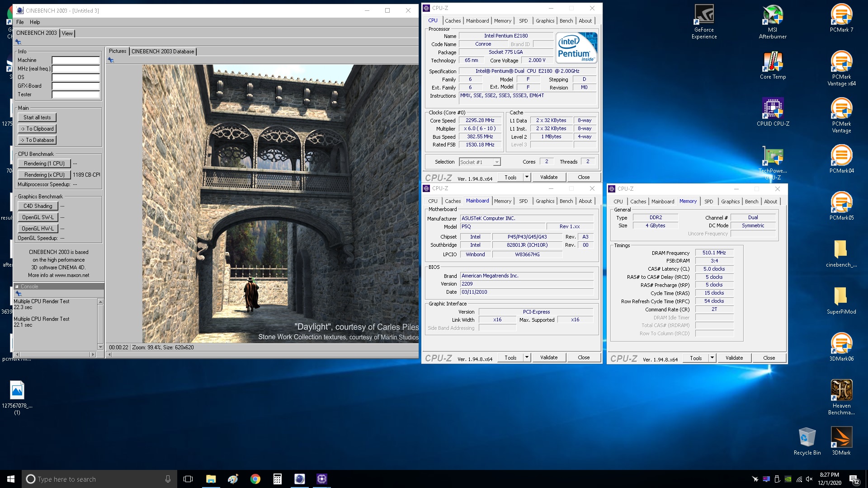Open CINEBENCH 2003 Database tab

(163, 52)
